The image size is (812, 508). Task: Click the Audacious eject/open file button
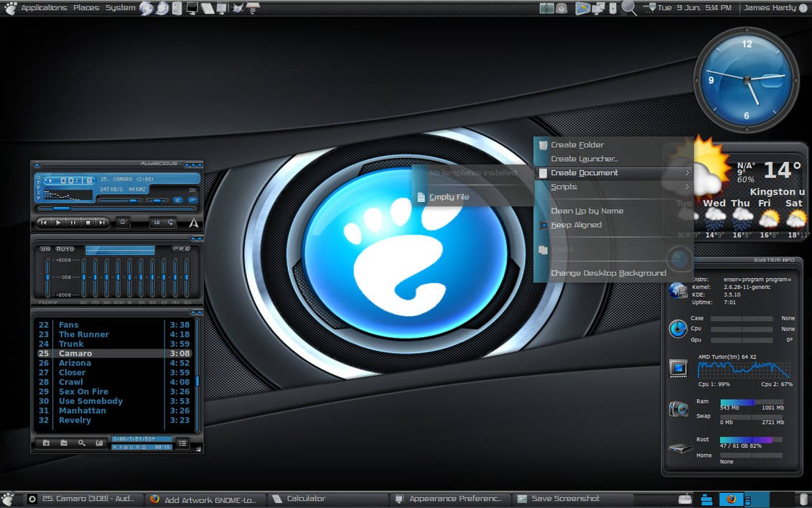point(123,222)
